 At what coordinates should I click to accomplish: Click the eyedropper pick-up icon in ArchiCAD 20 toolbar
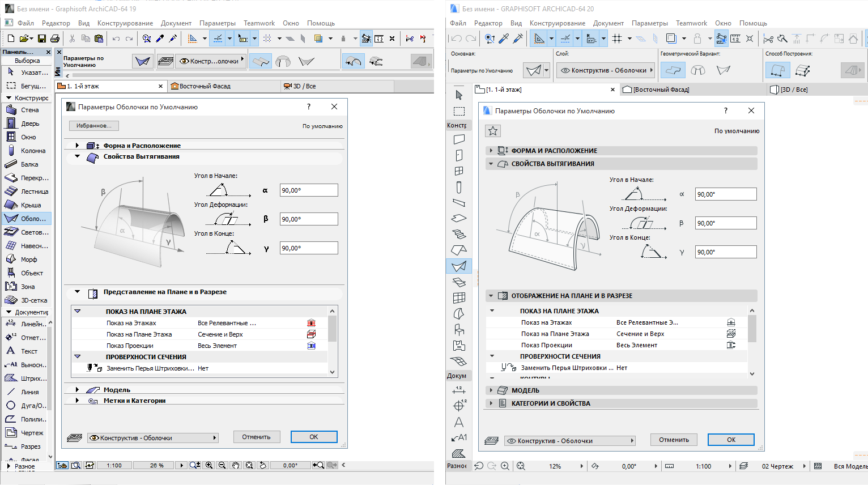point(504,39)
